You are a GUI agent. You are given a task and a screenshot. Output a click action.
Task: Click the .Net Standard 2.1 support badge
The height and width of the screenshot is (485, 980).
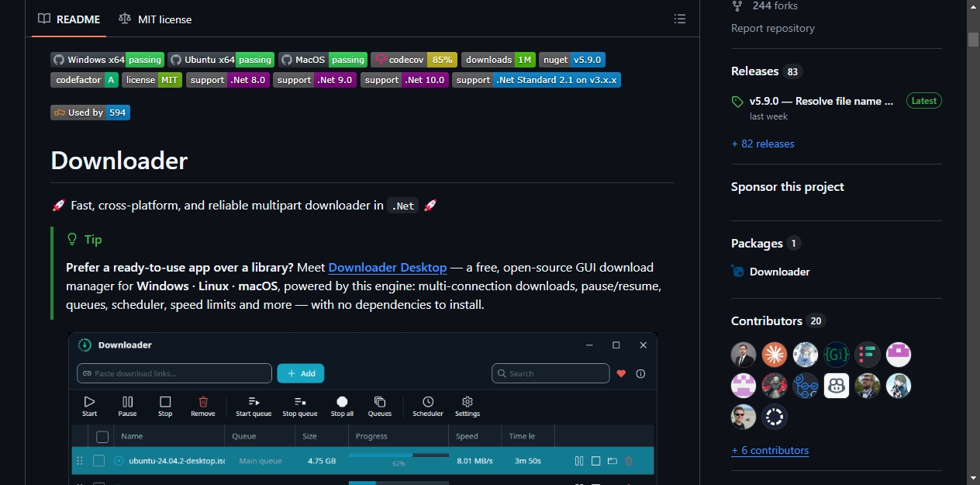pyautogui.click(x=537, y=80)
